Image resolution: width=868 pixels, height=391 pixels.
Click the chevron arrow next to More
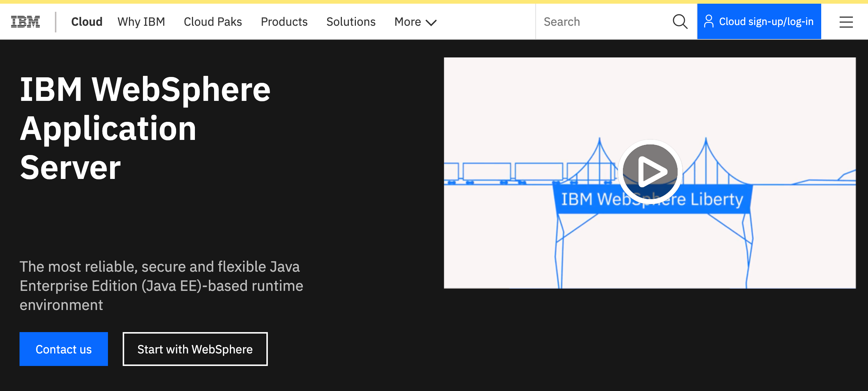(431, 23)
